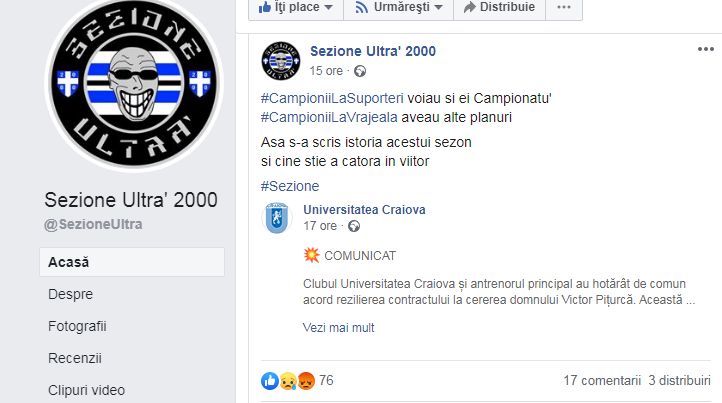
Task: Follow the #Sezione hashtag link
Action: 290,186
